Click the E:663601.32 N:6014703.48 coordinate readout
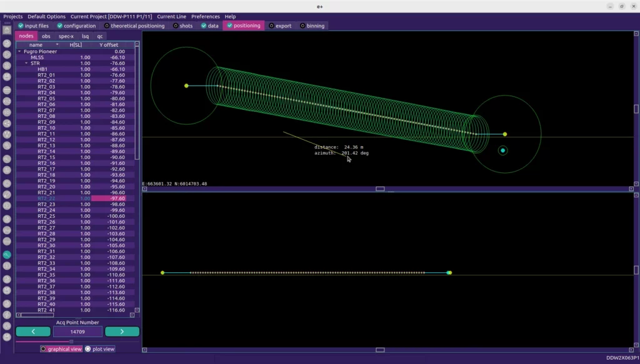Screen dimensions: 640x364 tap(175, 184)
